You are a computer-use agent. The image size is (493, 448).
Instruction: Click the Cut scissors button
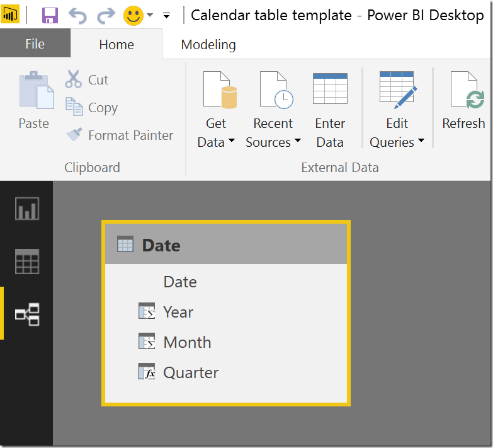(87, 80)
